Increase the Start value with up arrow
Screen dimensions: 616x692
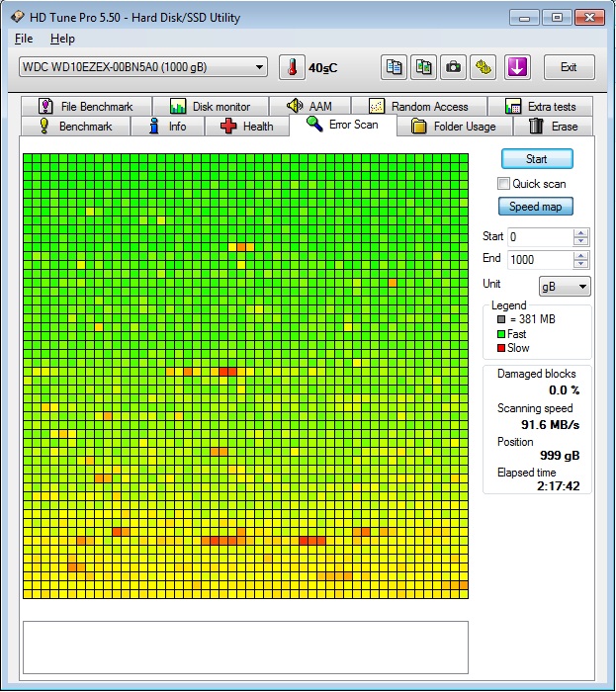pos(580,233)
